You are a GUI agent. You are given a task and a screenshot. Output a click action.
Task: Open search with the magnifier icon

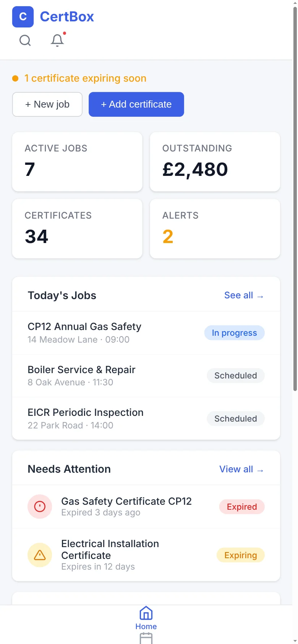25,40
